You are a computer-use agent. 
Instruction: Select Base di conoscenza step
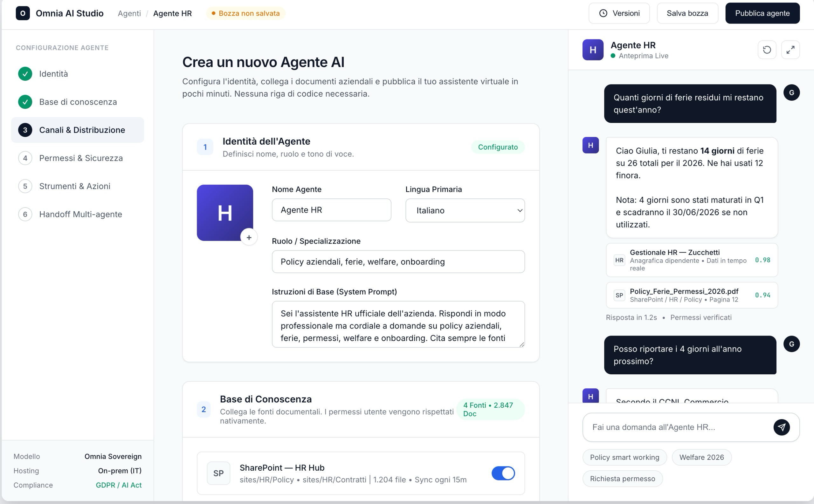[78, 102]
